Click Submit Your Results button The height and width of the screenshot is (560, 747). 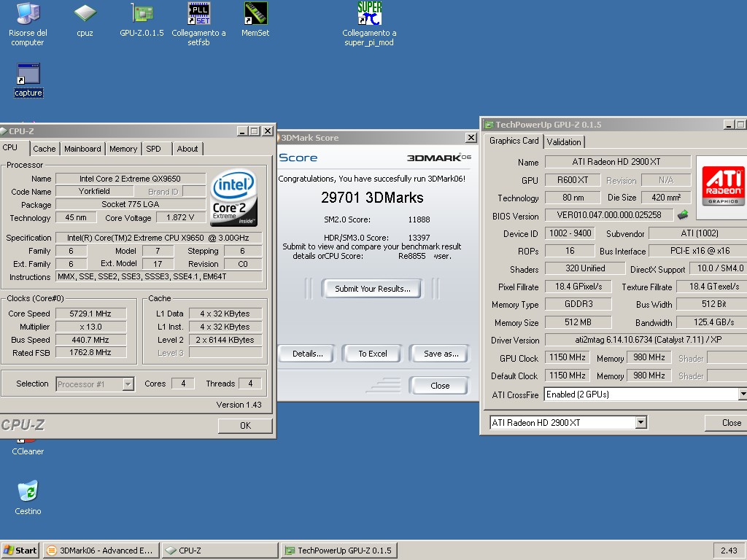coord(372,289)
